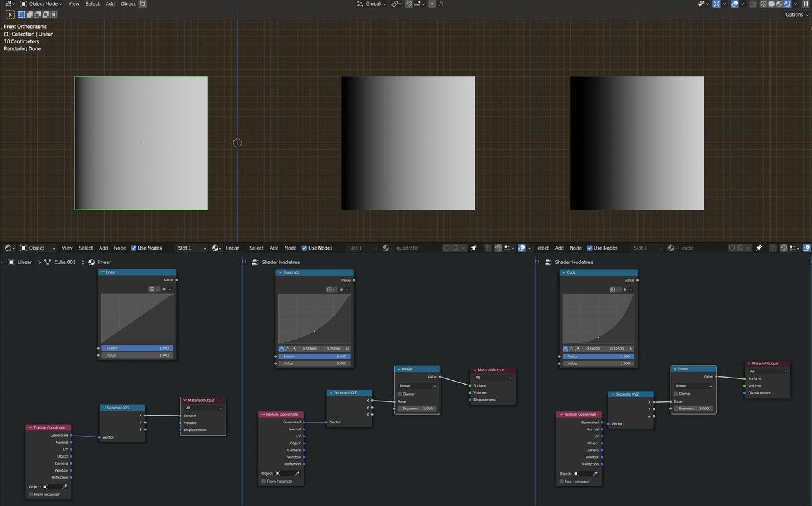Zoom into the Quadratic node curve widget

pos(329,290)
